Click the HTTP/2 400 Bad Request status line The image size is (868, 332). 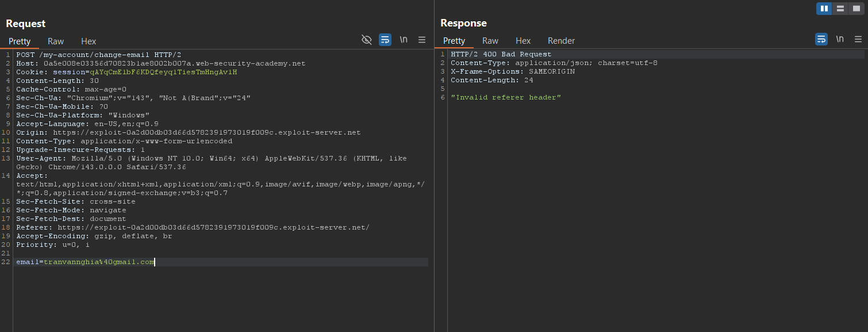pos(501,54)
